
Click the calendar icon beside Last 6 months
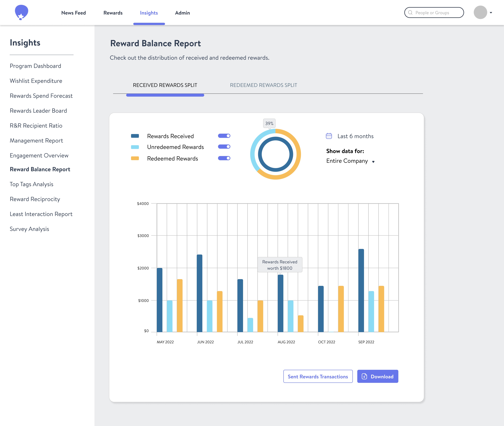(329, 136)
